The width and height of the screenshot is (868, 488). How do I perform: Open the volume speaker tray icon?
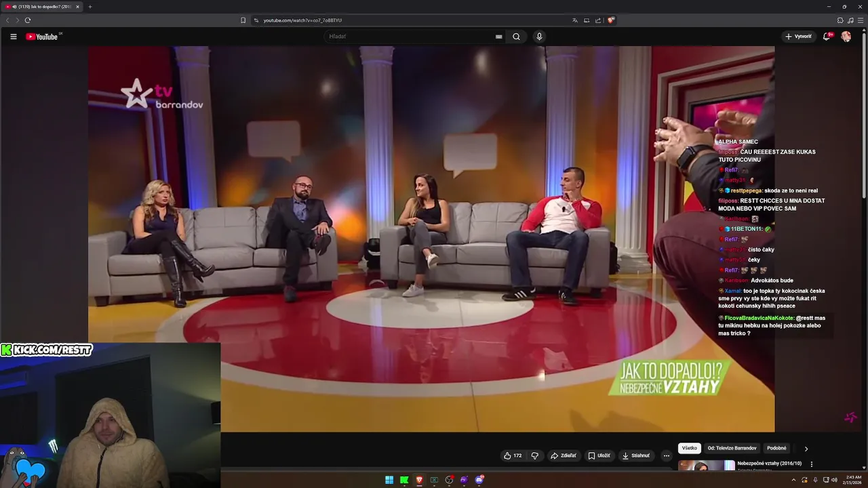tap(834, 480)
